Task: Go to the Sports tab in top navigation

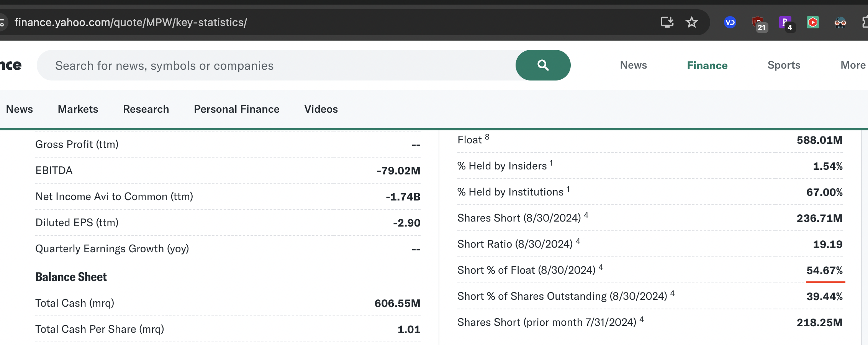Action: point(784,65)
